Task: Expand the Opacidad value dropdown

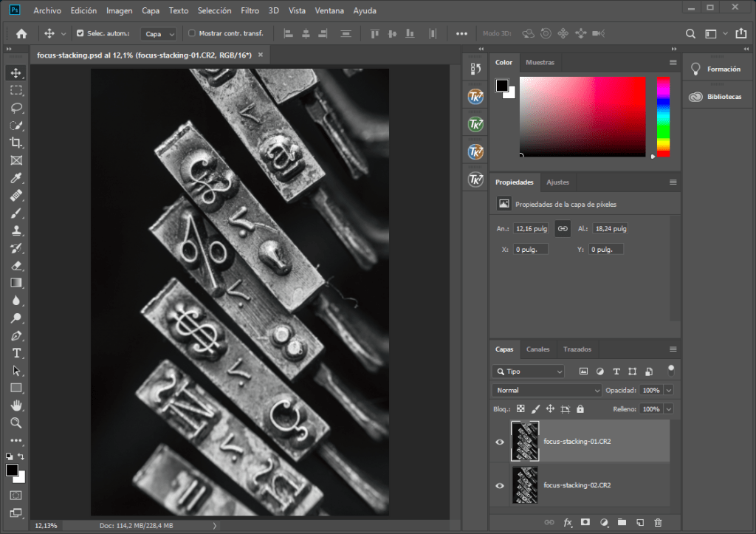Action: (669, 390)
